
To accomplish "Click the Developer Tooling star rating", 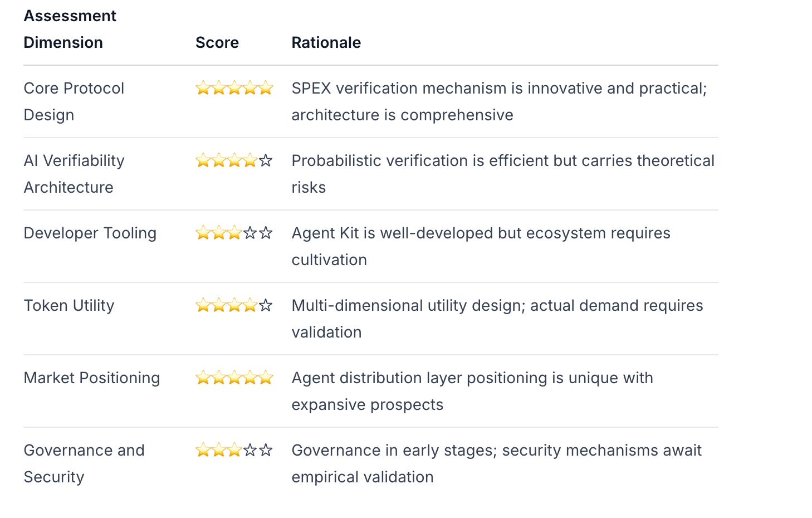I will pyautogui.click(x=234, y=233).
